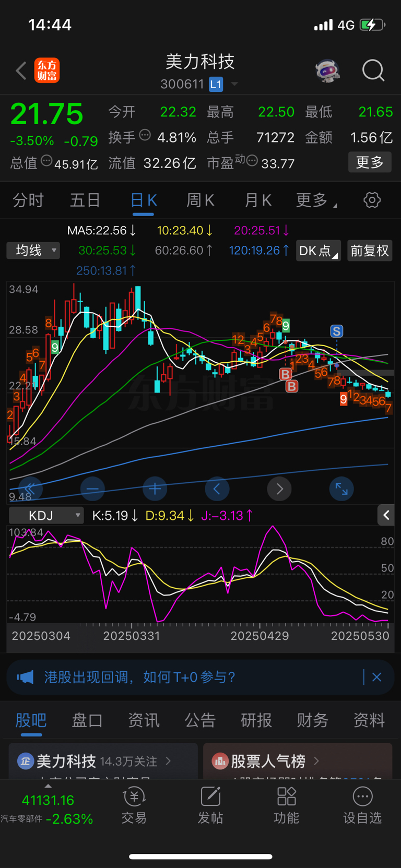
Task: Open the 前复权 adjustment option
Action: 370,251
